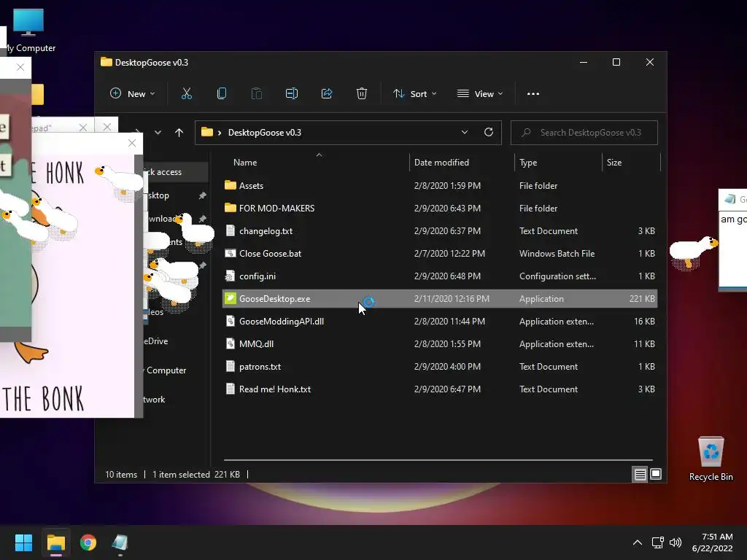Viewport: 747px width, 560px height.
Task: Click the Rename icon in toolbar
Action: (292, 94)
